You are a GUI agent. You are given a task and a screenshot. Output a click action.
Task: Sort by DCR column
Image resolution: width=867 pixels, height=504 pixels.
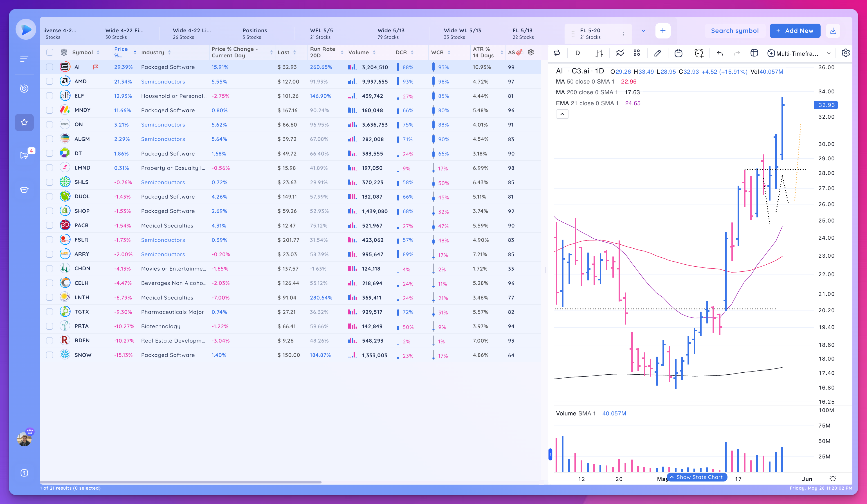412,52
